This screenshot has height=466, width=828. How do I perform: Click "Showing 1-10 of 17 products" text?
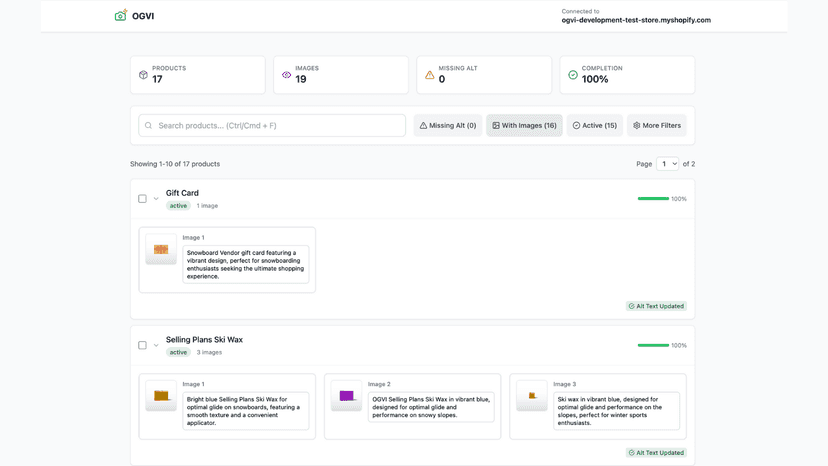point(175,164)
